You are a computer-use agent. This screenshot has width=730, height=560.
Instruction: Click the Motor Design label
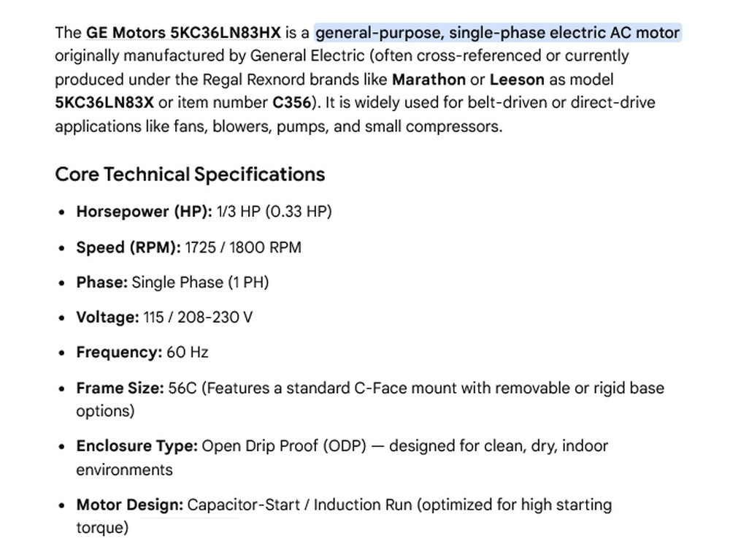tap(130, 505)
